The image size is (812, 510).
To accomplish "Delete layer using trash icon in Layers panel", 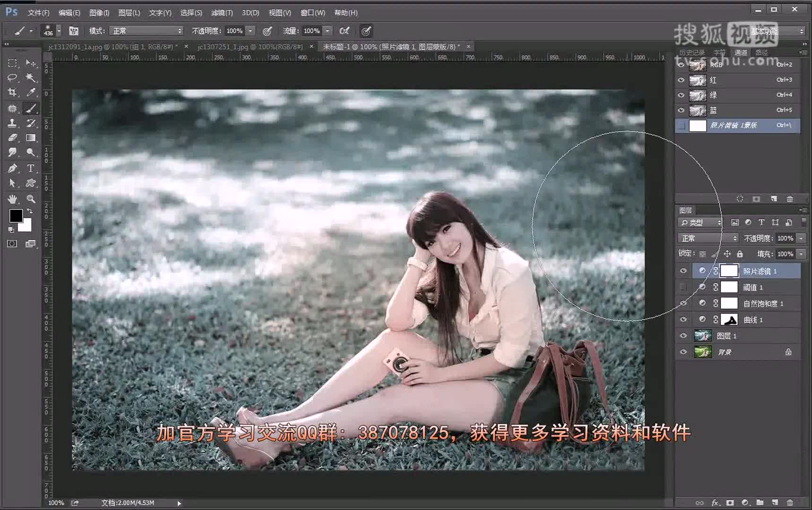I will [x=790, y=502].
